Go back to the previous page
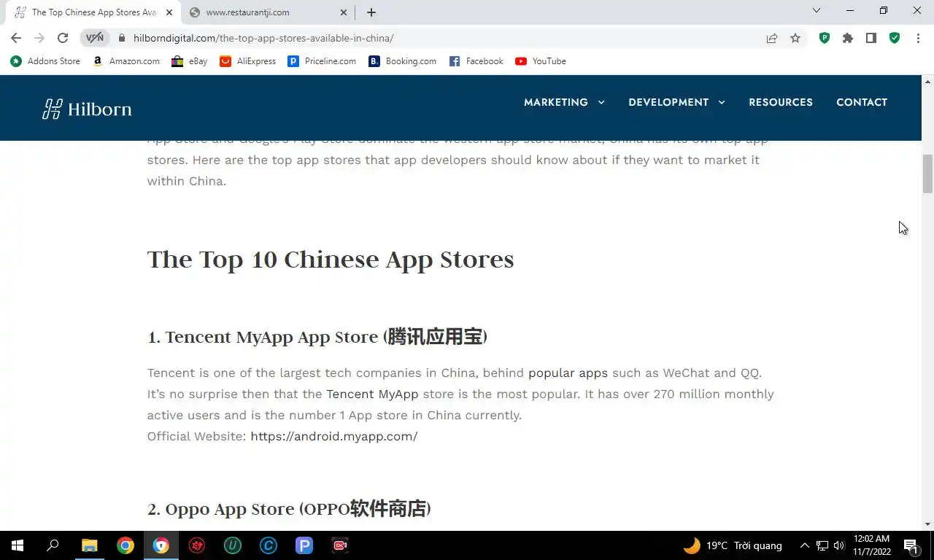 [x=16, y=38]
